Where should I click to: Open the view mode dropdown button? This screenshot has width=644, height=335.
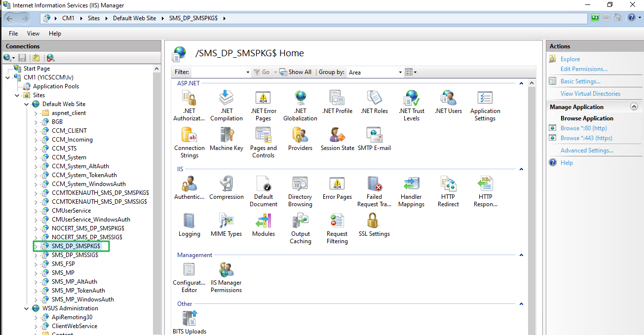click(x=411, y=72)
